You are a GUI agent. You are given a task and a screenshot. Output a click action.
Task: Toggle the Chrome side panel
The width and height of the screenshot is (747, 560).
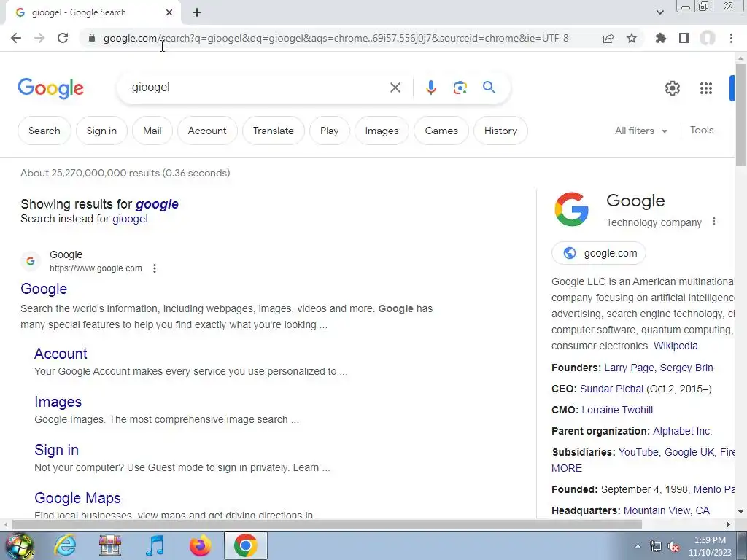pyautogui.click(x=684, y=38)
